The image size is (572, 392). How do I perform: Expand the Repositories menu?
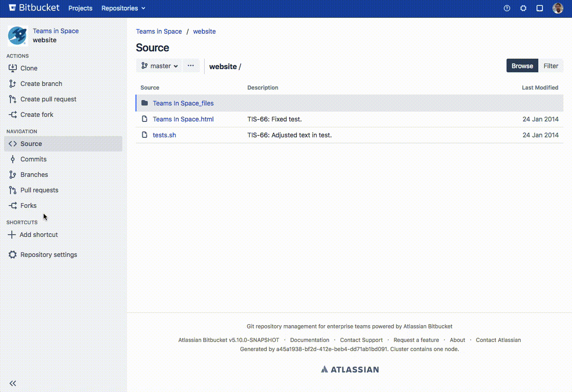coord(122,8)
